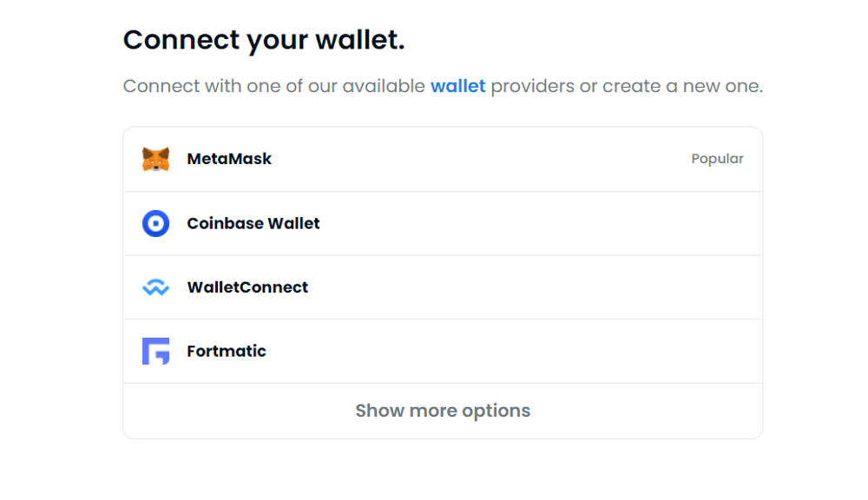The width and height of the screenshot is (868, 500).
Task: Click the "Connect with one of our available" text
Action: click(x=273, y=87)
